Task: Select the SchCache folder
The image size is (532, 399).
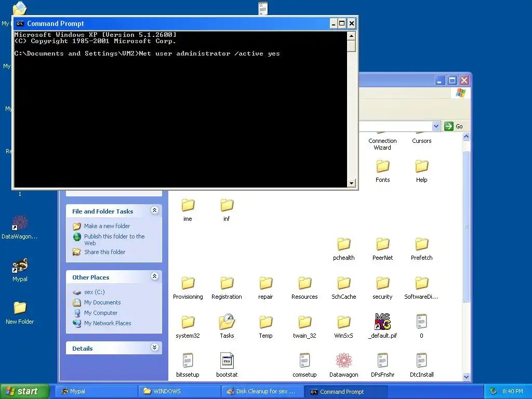Action: (x=344, y=288)
